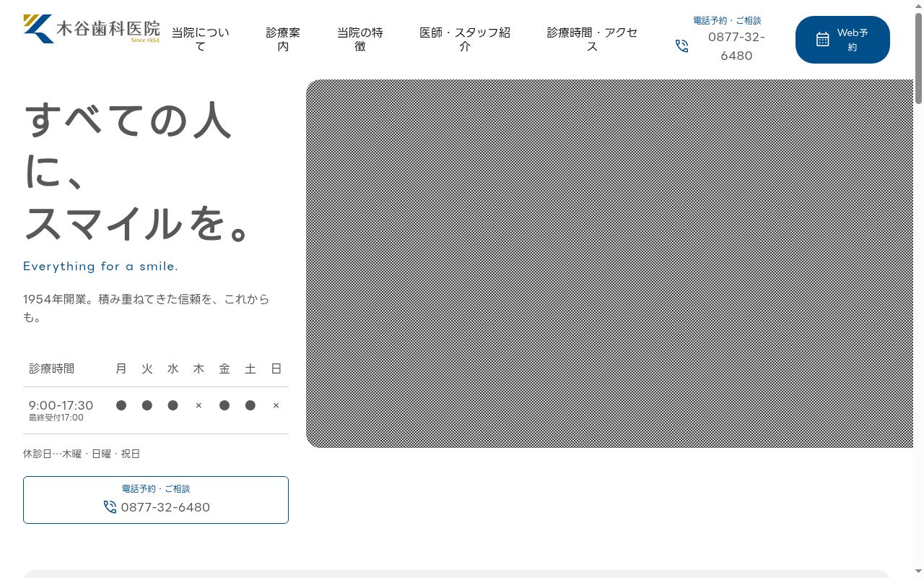Click the 最終受付17:00 note
This screenshot has height=578, width=924.
click(56, 418)
